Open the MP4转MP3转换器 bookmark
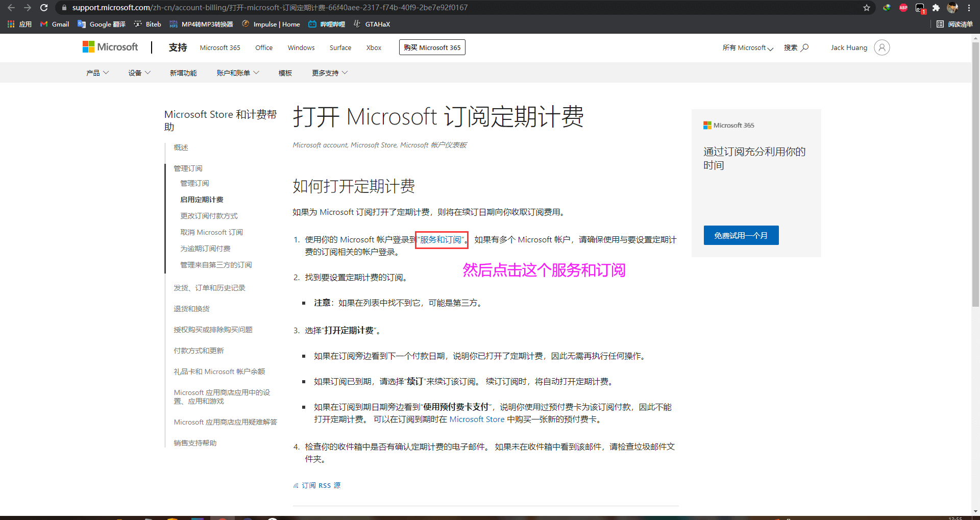Screen dimensions: 980x520 [x=202, y=24]
